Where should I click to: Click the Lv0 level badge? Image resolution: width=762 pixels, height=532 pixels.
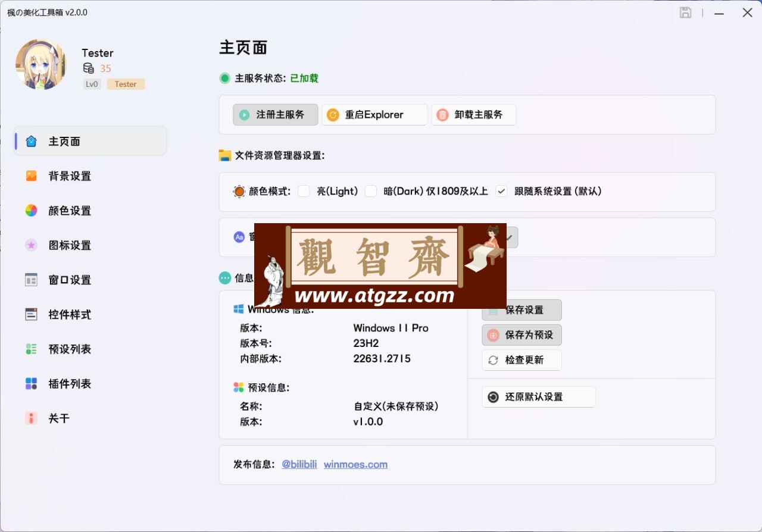tap(92, 84)
